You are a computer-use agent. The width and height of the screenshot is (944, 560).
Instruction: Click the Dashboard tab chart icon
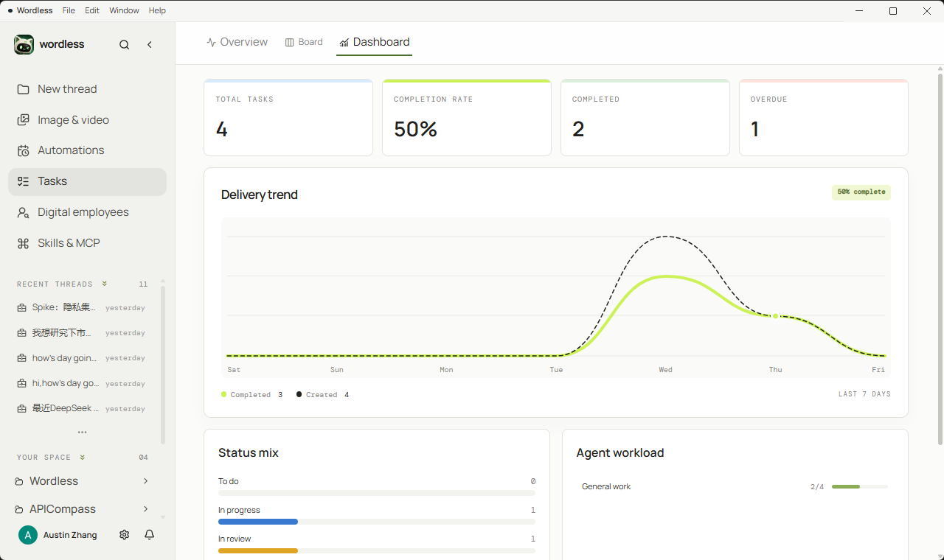(344, 43)
